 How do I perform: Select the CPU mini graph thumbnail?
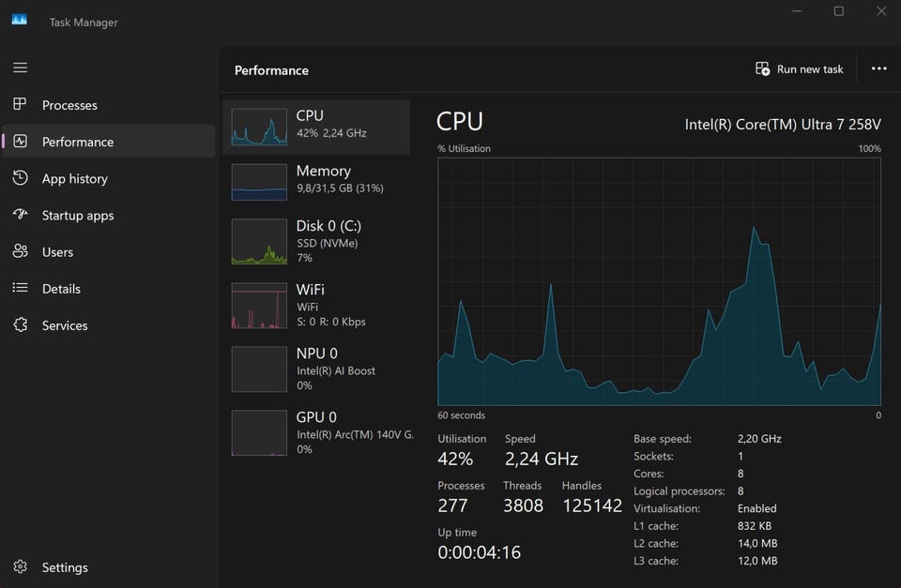coord(259,127)
